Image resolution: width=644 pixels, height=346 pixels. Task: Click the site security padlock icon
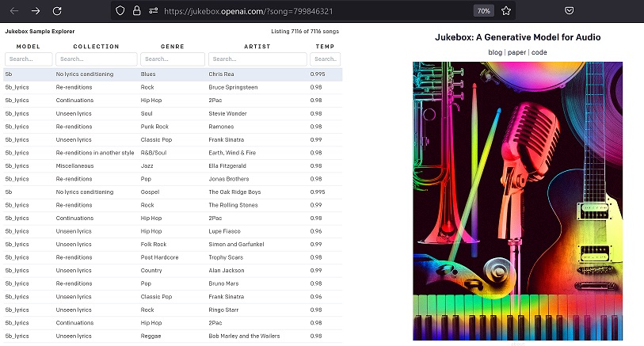pos(136,11)
